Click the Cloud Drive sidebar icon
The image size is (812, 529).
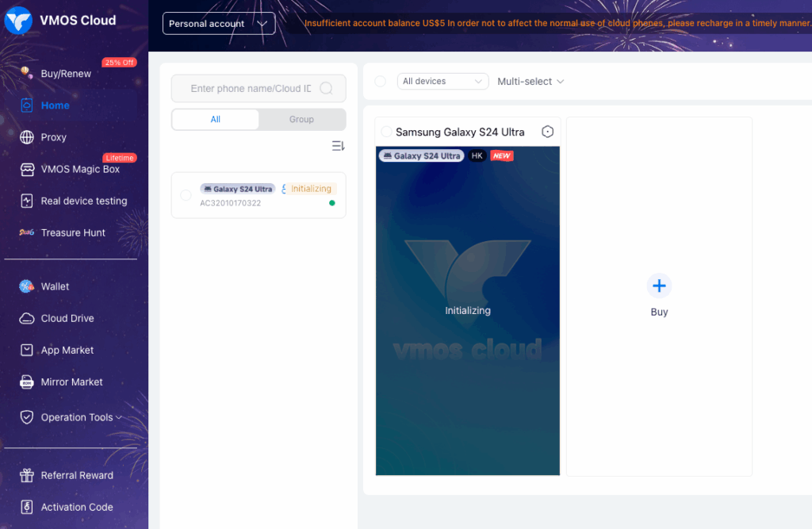(x=25, y=318)
